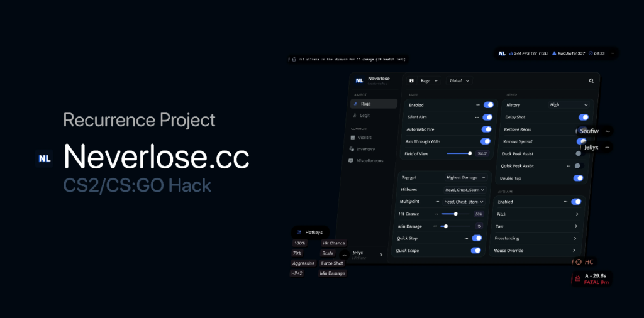
Task: Click the NL logo in the watermark bar
Action: coord(502,53)
